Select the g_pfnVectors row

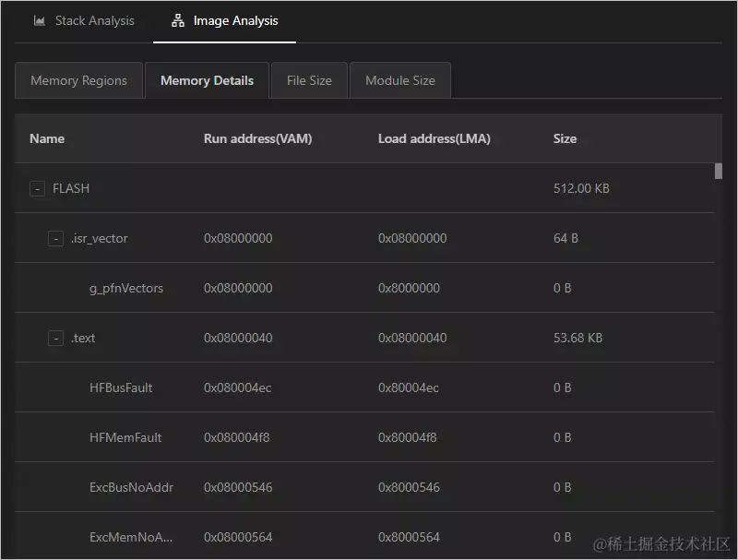pos(364,288)
